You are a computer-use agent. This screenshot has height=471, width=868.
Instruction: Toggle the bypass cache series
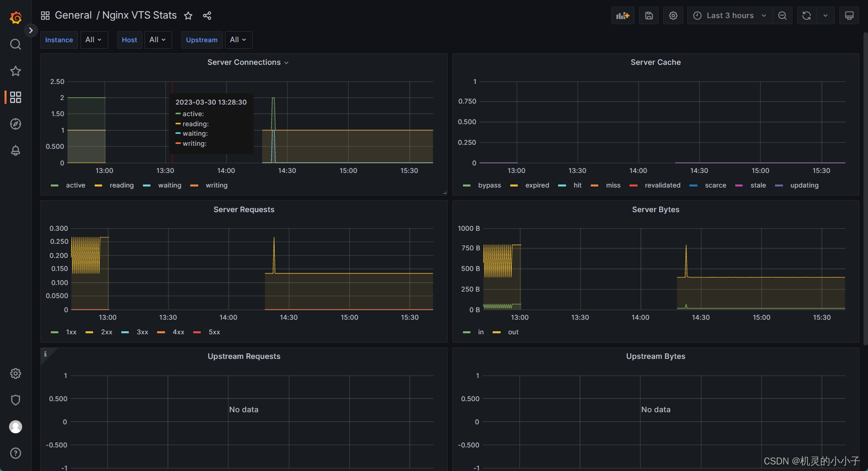pyautogui.click(x=490, y=185)
